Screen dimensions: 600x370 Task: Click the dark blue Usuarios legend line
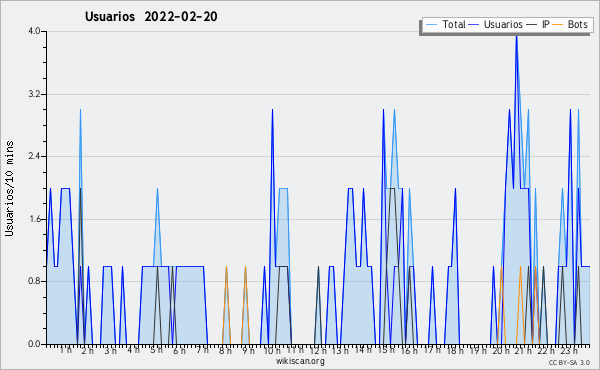[x=474, y=25]
